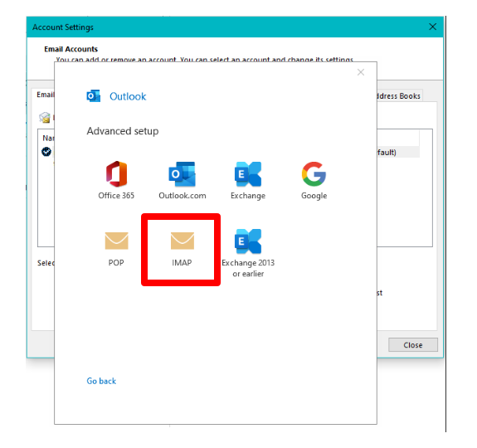Click the new email account envelope icon
The image size is (477, 448).
pyautogui.click(x=45, y=117)
